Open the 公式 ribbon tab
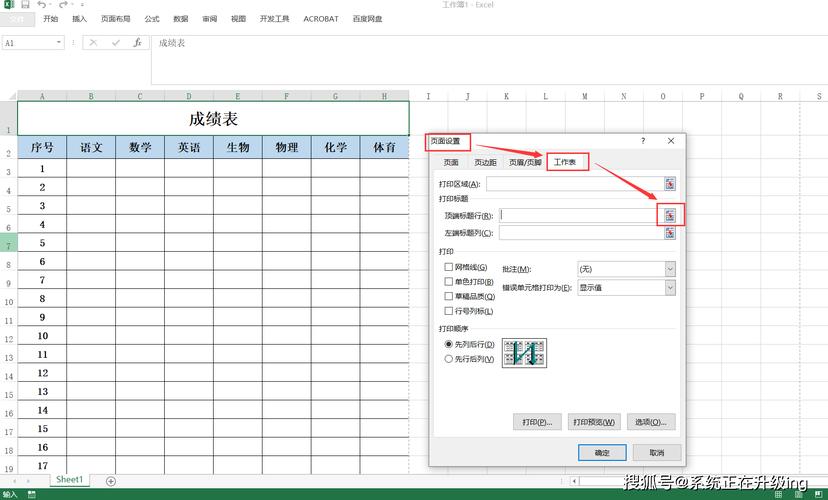Image resolution: width=828 pixels, height=500 pixels. [152, 19]
